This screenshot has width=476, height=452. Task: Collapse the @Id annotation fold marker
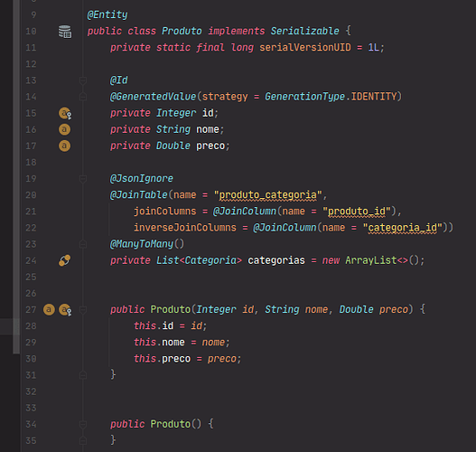pyautogui.click(x=82, y=80)
